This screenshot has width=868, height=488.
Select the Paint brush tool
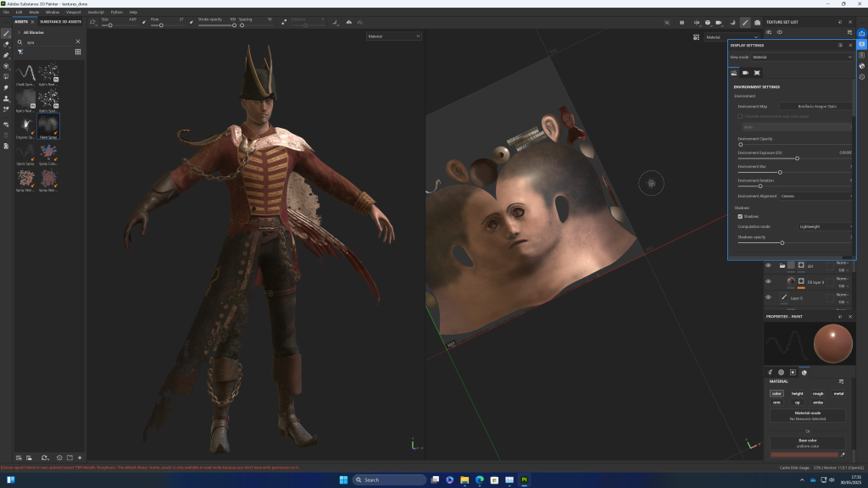point(6,33)
